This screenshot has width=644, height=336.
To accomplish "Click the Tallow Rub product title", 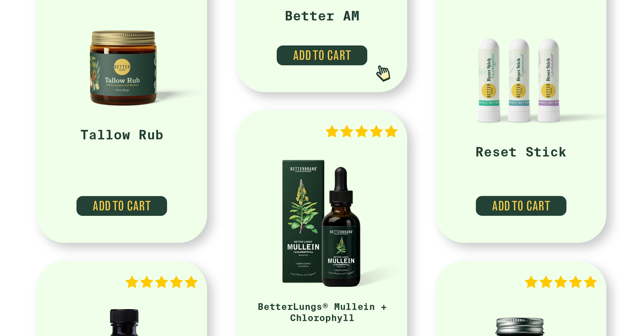I will click(x=122, y=135).
